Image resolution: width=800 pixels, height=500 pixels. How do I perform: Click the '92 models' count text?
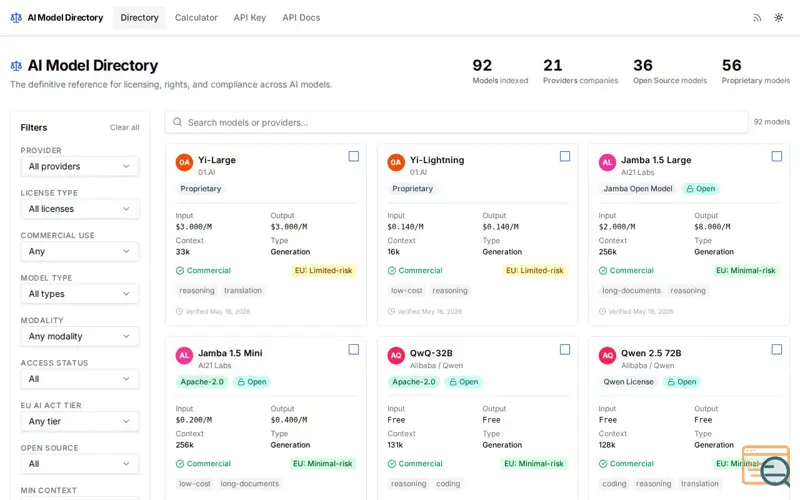[771, 122]
